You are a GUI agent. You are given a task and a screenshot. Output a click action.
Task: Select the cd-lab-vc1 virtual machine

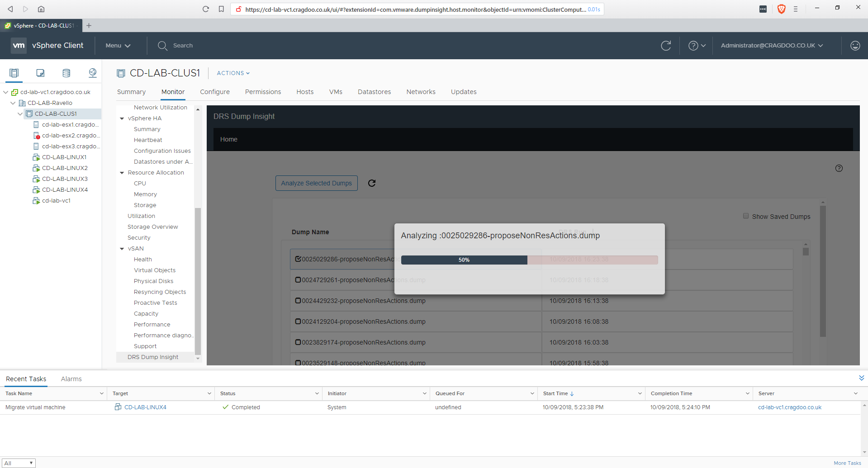click(x=52, y=201)
